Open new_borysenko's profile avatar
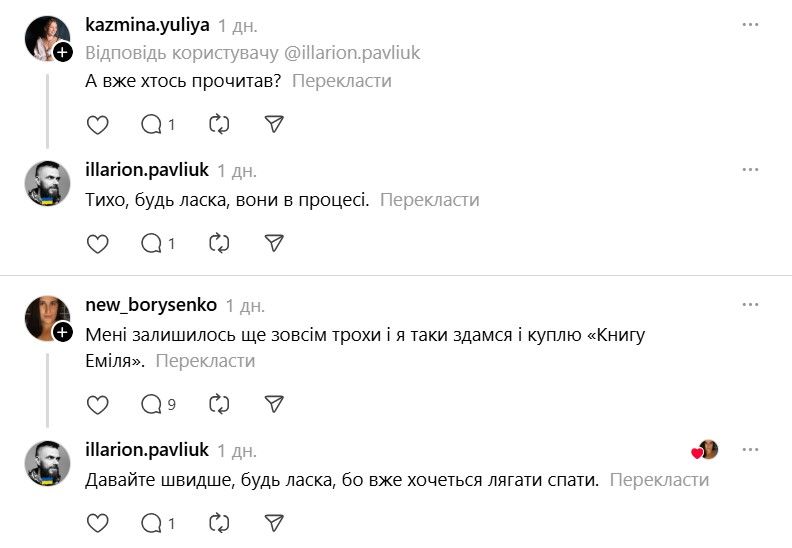 pos(46,318)
